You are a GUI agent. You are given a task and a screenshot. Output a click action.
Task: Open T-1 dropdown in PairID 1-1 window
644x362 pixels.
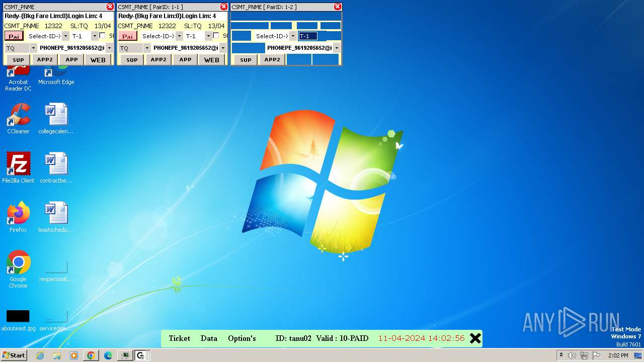click(208, 36)
